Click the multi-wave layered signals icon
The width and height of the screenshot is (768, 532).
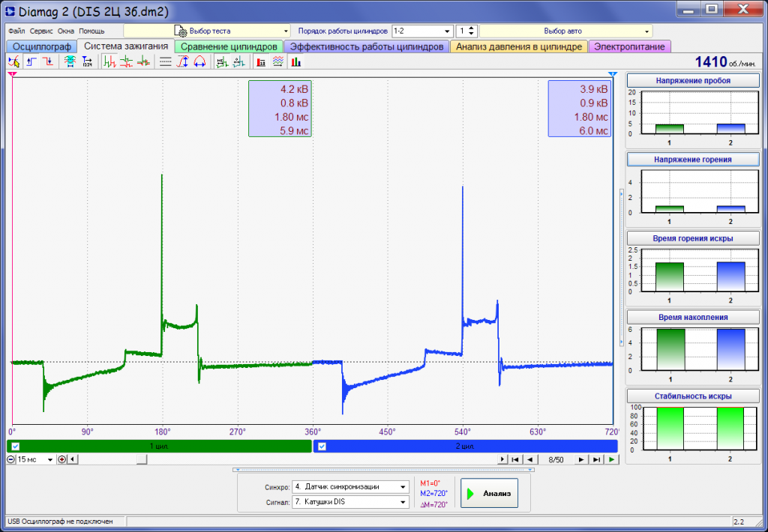pyautogui.click(x=278, y=61)
